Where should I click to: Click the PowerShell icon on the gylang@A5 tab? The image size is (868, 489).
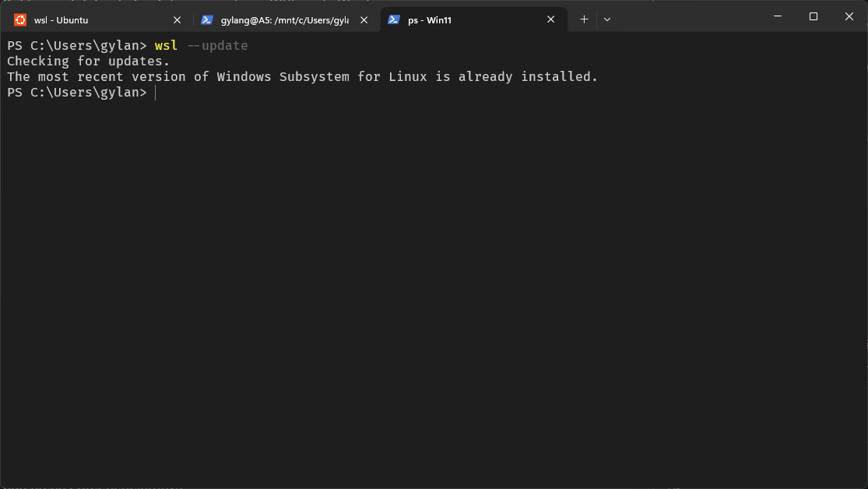click(x=206, y=20)
